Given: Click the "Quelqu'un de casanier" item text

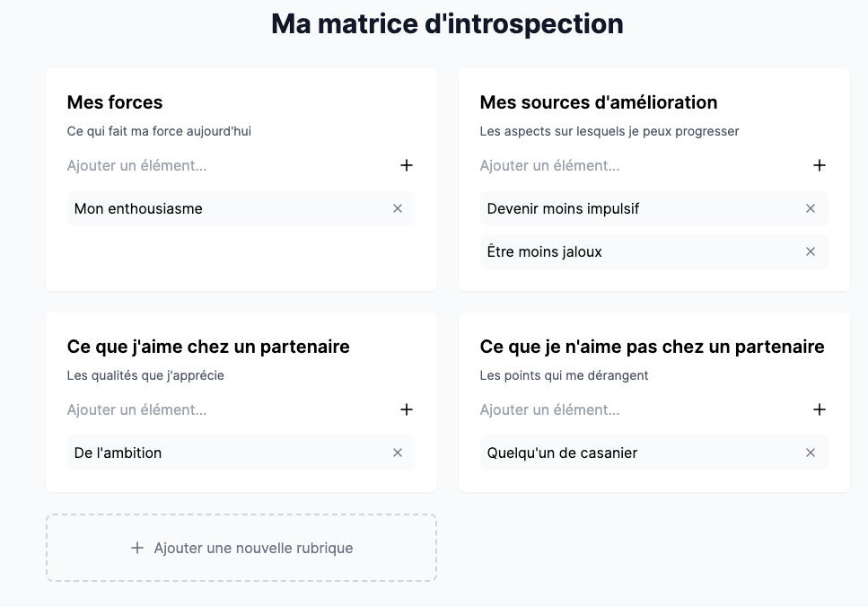Looking at the screenshot, I should [x=562, y=453].
